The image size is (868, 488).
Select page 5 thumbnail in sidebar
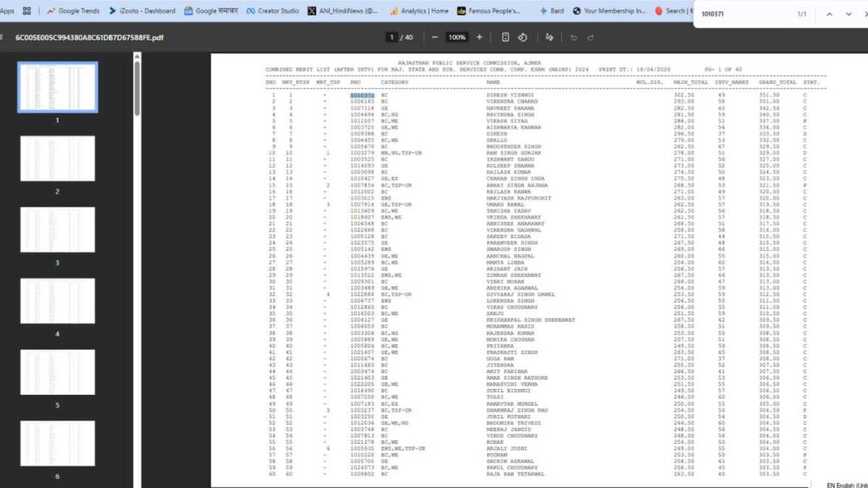pos(58,372)
